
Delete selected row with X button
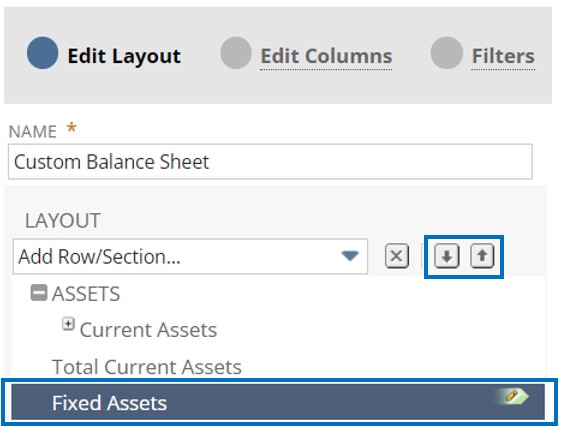396,256
